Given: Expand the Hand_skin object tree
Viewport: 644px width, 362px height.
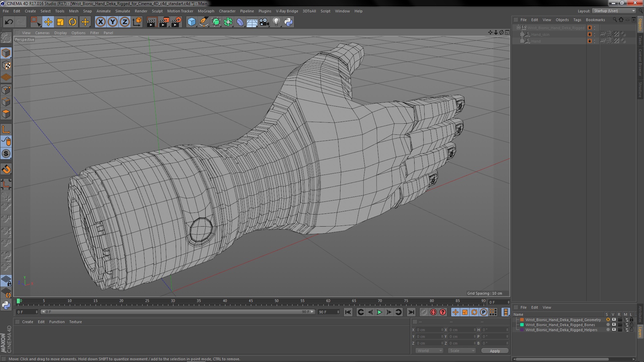Looking at the screenshot, I should click(x=522, y=35).
